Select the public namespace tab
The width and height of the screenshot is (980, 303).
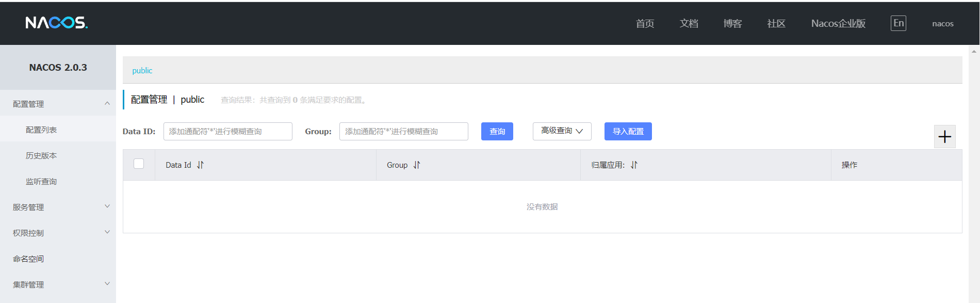pos(142,71)
